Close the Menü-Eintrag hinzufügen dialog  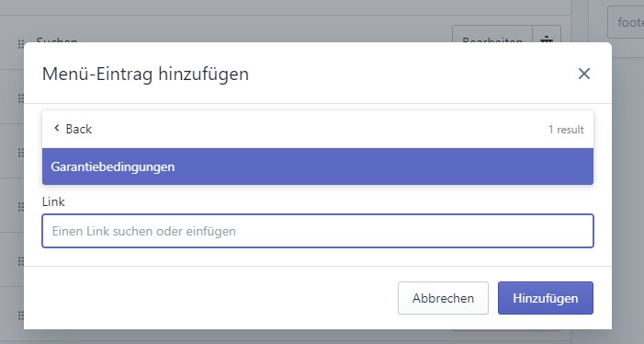(x=583, y=74)
